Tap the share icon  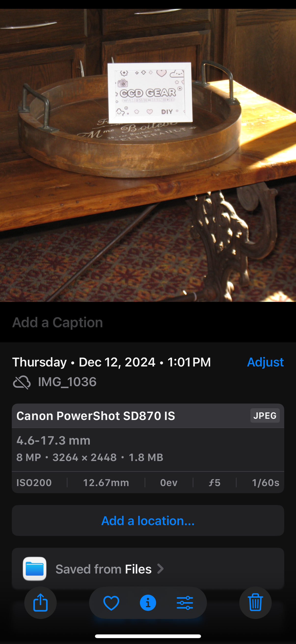coord(40,602)
